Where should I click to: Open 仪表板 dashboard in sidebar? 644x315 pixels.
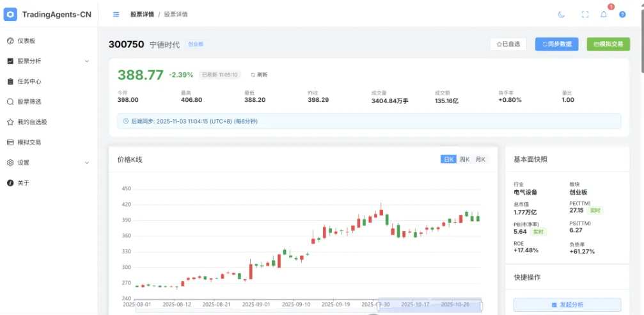(26, 41)
